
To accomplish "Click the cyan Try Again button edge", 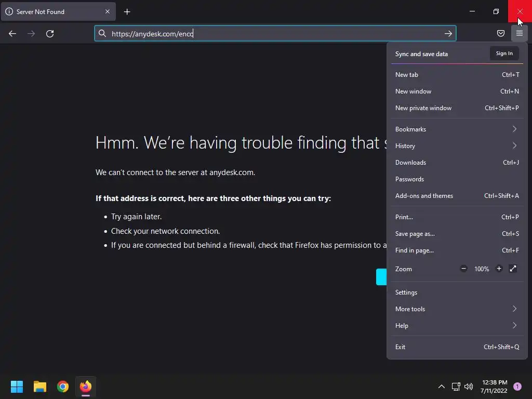I will (381, 277).
